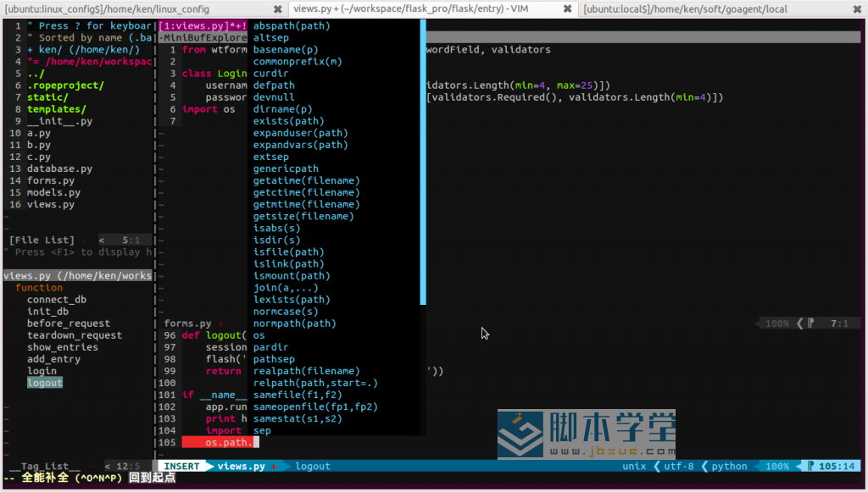Open models.py in the file list
The width and height of the screenshot is (868, 492).
pyautogui.click(x=53, y=192)
